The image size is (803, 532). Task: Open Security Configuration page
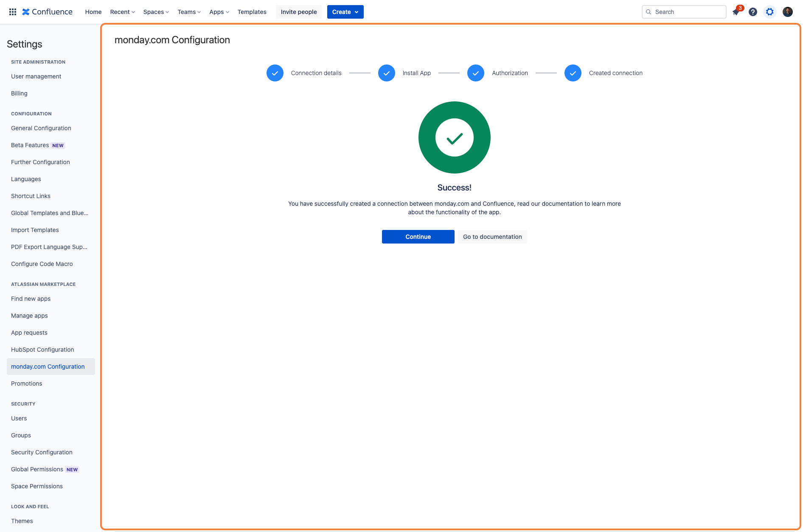[x=51, y=452]
